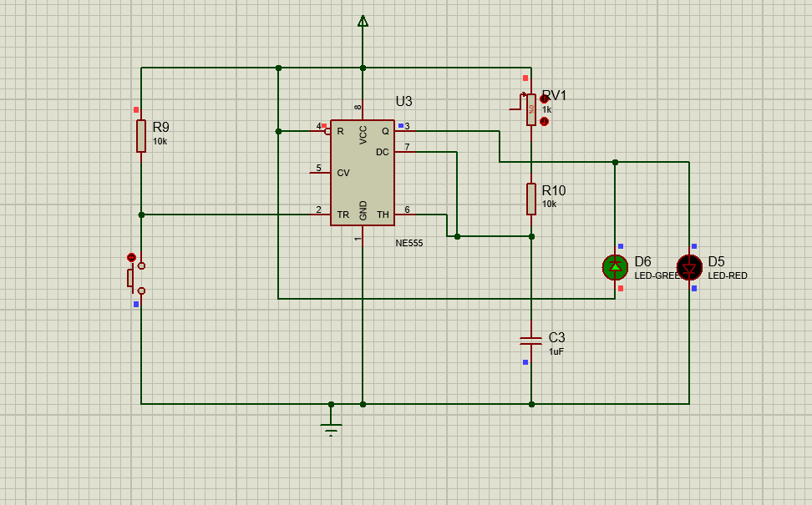Screen dimensions: 812x505
Task: Click the TH pin label on U3
Action: coord(383,215)
